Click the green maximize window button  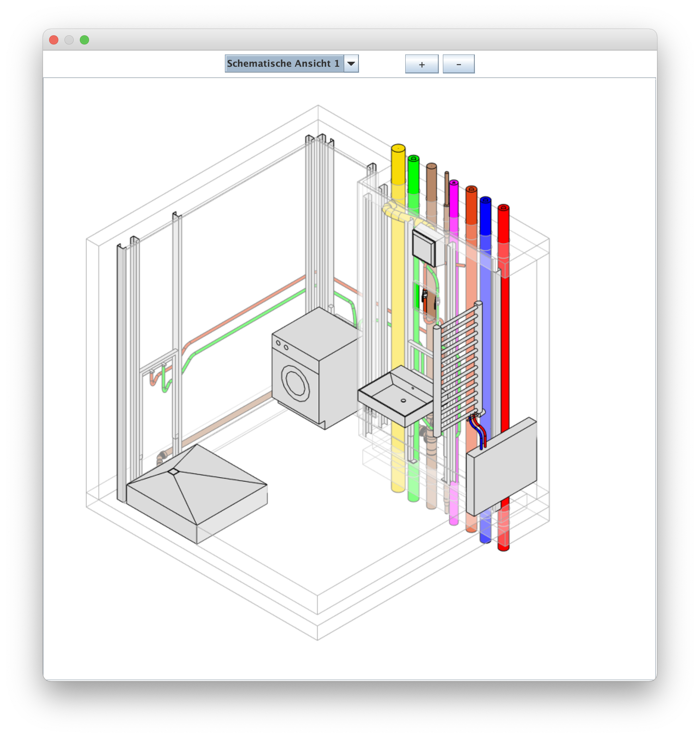[84, 40]
